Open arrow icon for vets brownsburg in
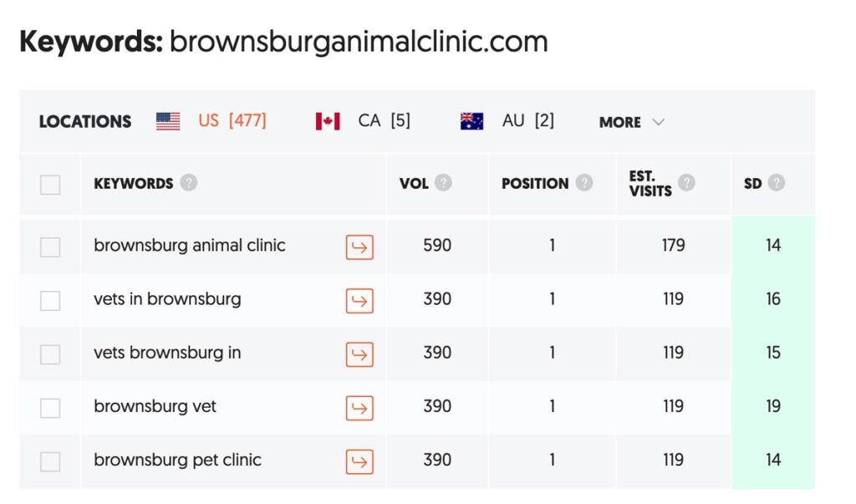 (x=359, y=354)
